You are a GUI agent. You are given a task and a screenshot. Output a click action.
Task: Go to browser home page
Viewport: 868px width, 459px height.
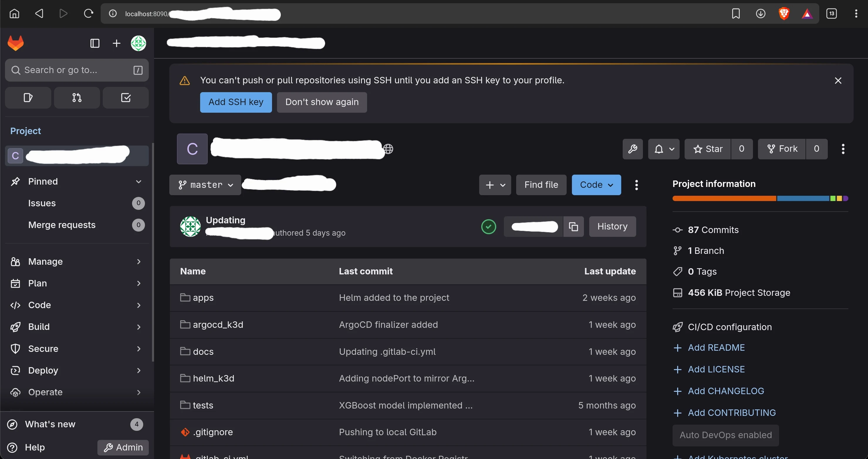click(14, 14)
